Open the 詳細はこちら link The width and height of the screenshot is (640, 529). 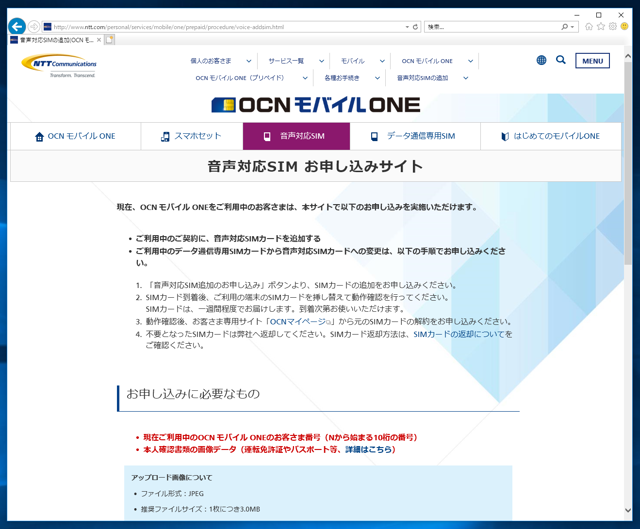(369, 449)
